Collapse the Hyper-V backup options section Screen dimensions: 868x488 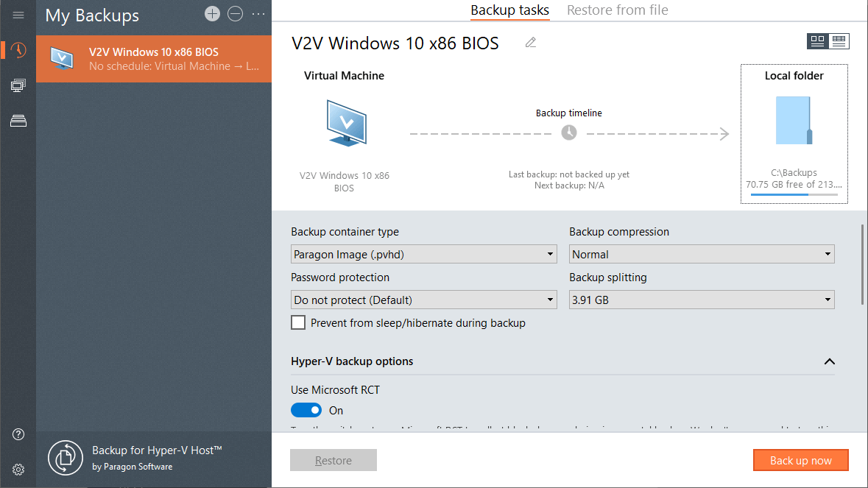(829, 361)
